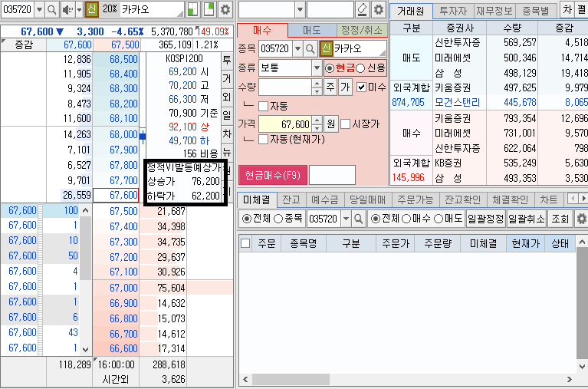
Task: Open dropdown arrow beside speaker icon
Action: (79, 10)
